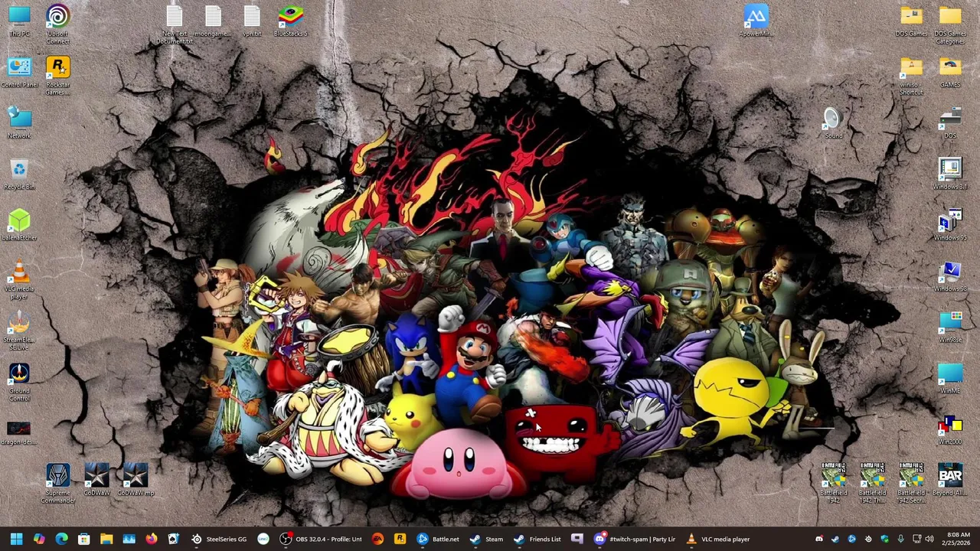Open This PC desktop icon
Screen dimensions: 980x551
coord(19,21)
